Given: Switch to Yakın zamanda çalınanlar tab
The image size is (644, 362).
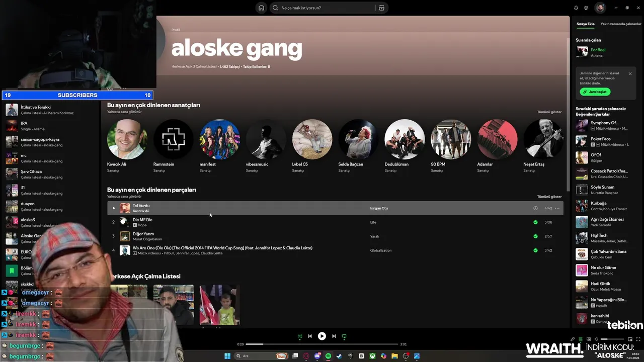Looking at the screenshot, I should [x=621, y=24].
